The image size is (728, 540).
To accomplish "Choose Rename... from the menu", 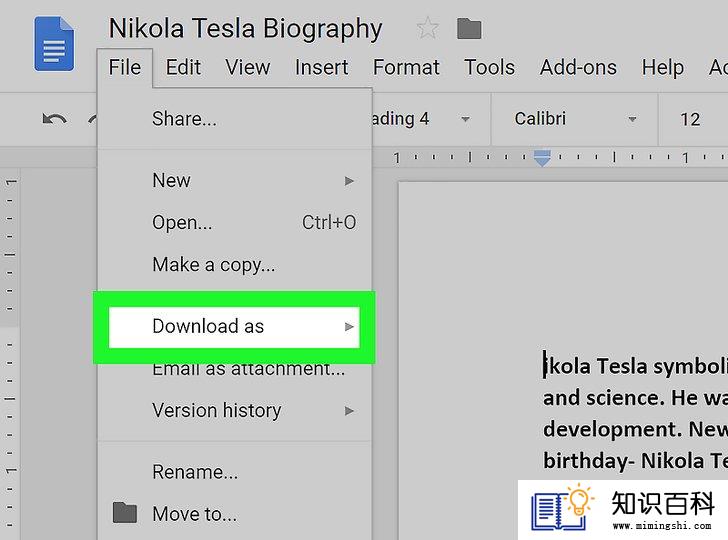I will (234, 472).
